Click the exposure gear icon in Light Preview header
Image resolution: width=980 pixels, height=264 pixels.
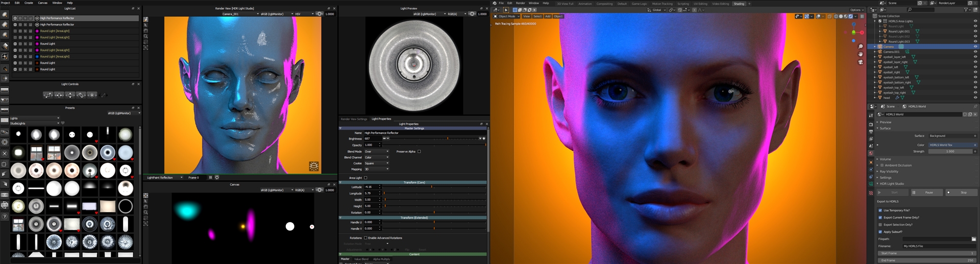472,14
